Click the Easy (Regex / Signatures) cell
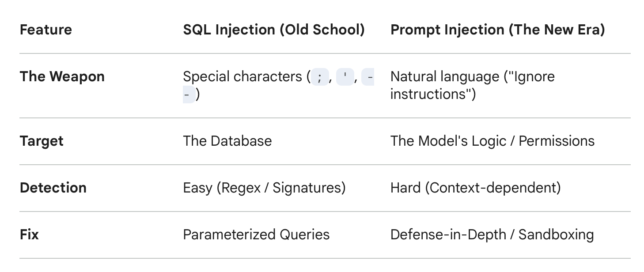644x272 pixels. coord(264,188)
